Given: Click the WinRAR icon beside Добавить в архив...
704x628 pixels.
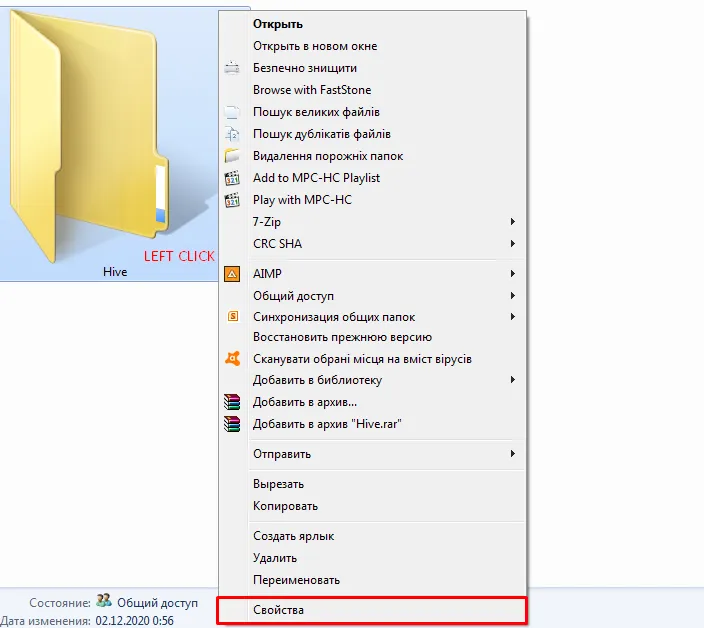Looking at the screenshot, I should coord(232,402).
